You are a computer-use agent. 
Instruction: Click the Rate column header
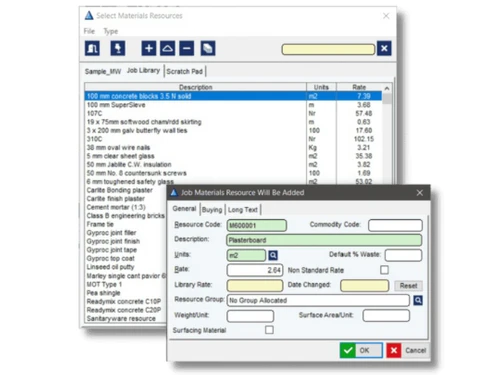click(359, 87)
